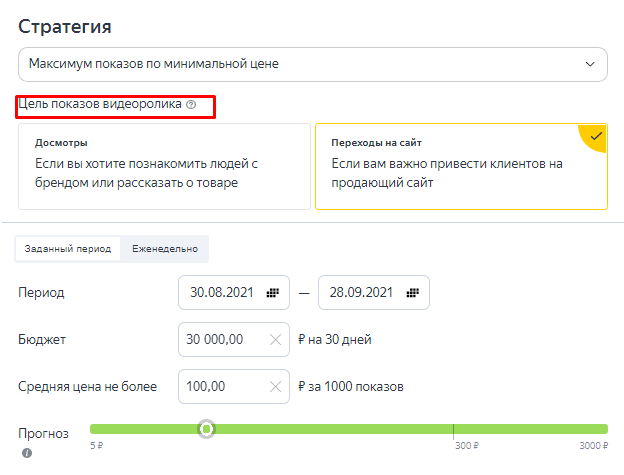Switch to Еженедельно tab
This screenshot has height=475, width=624.
click(x=165, y=249)
